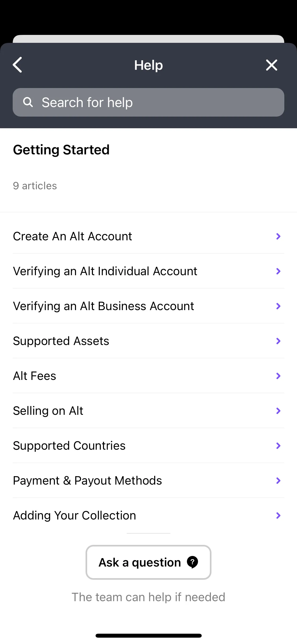Tap the question mark chat icon

(192, 562)
